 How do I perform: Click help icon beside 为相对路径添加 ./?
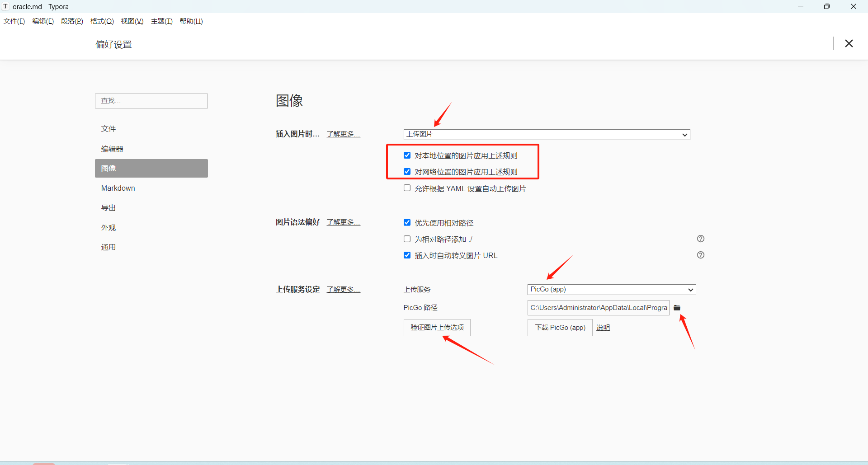[x=700, y=239]
